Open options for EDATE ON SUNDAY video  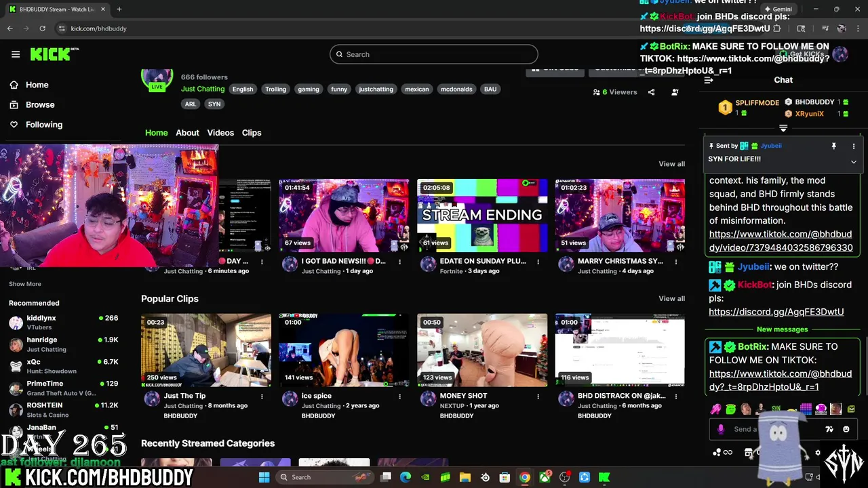(538, 262)
